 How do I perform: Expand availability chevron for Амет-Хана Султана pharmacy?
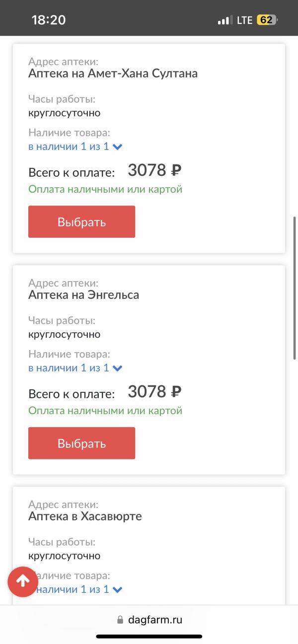(118, 147)
